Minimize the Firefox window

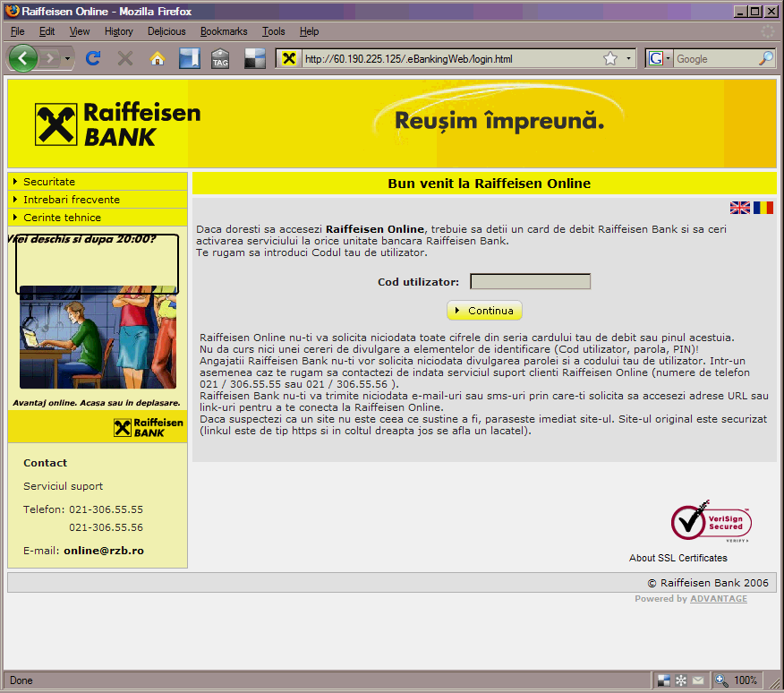[741, 11]
